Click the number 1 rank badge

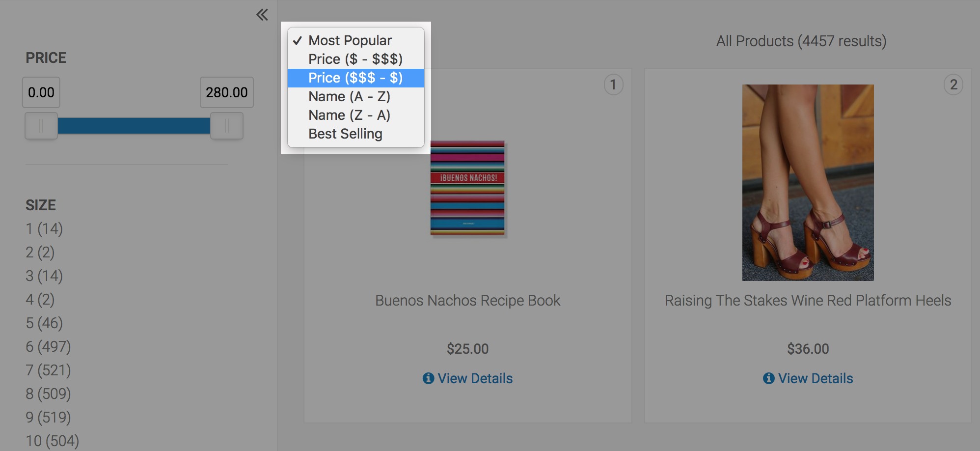613,85
